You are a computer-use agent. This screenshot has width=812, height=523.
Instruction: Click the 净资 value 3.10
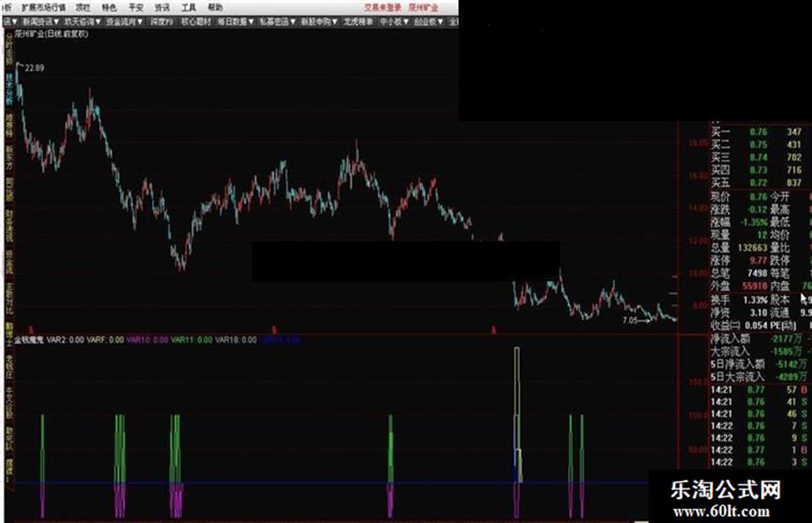tap(759, 313)
